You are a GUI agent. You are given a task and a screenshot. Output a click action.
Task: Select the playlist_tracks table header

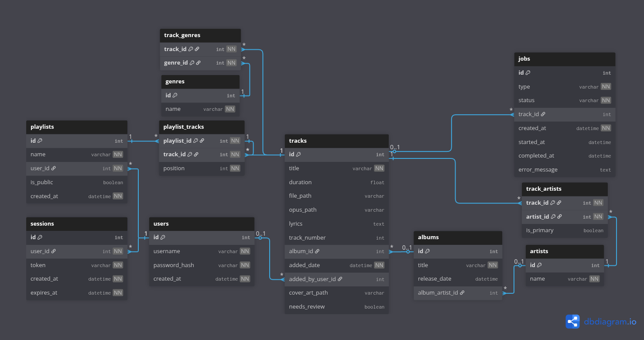[202, 127]
